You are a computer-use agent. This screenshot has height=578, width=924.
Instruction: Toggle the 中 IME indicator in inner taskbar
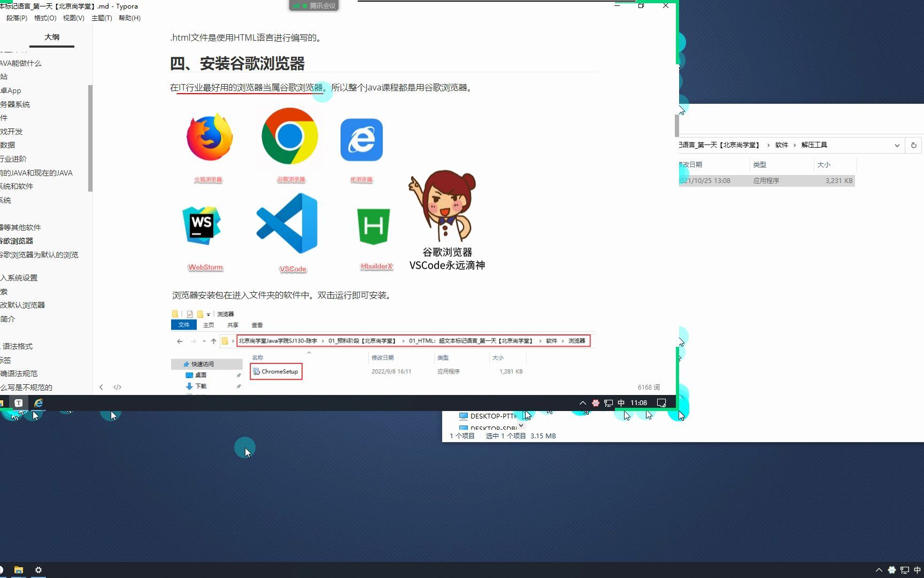point(621,403)
